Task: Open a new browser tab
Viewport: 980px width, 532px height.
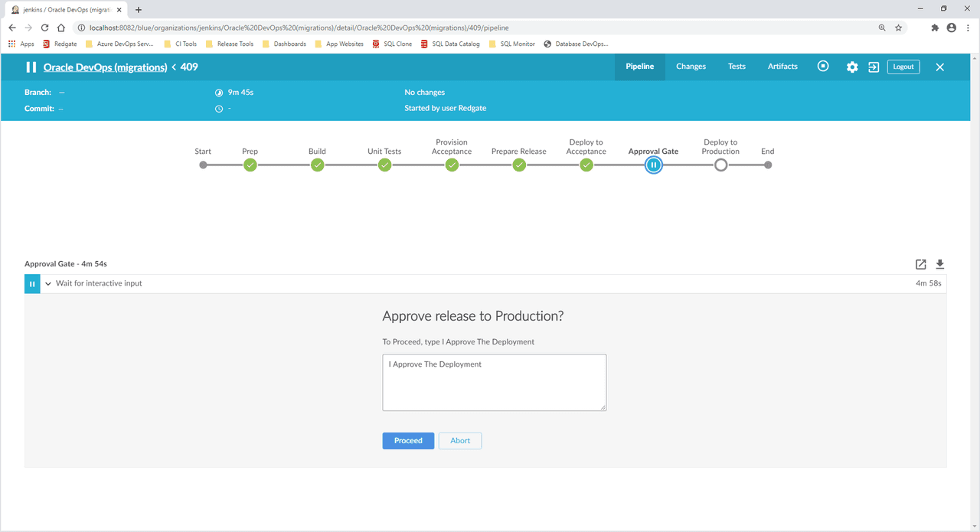Action: [139, 10]
